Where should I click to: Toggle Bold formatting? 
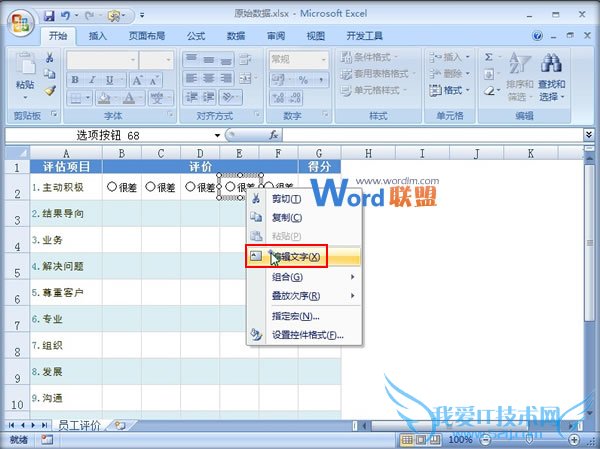coord(75,80)
